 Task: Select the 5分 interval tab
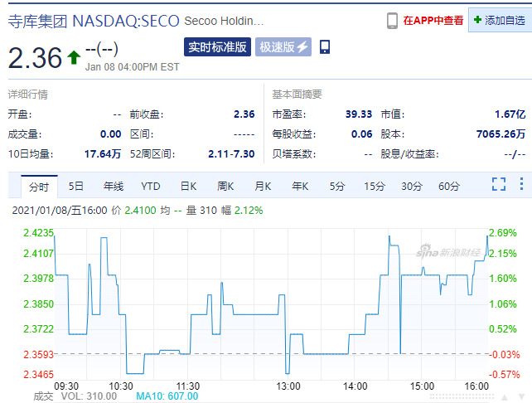tap(337, 187)
